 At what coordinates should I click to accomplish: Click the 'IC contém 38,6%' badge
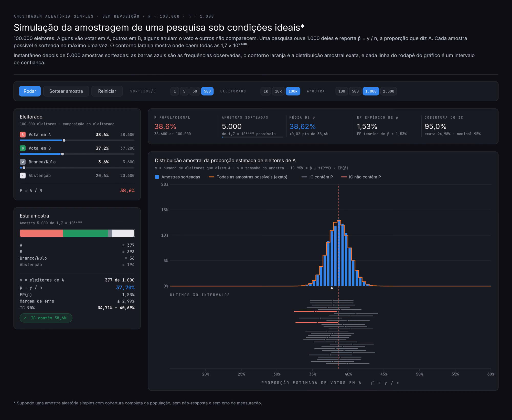click(x=46, y=318)
